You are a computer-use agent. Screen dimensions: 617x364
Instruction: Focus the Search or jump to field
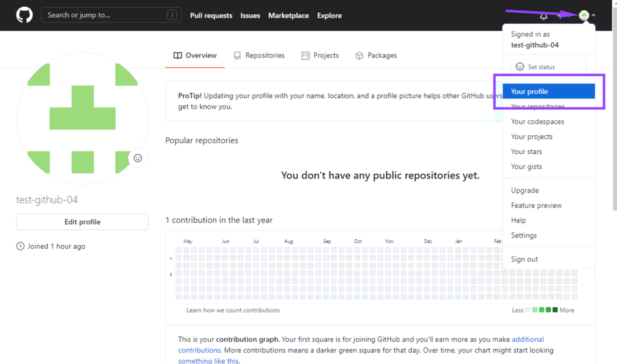[111, 15]
